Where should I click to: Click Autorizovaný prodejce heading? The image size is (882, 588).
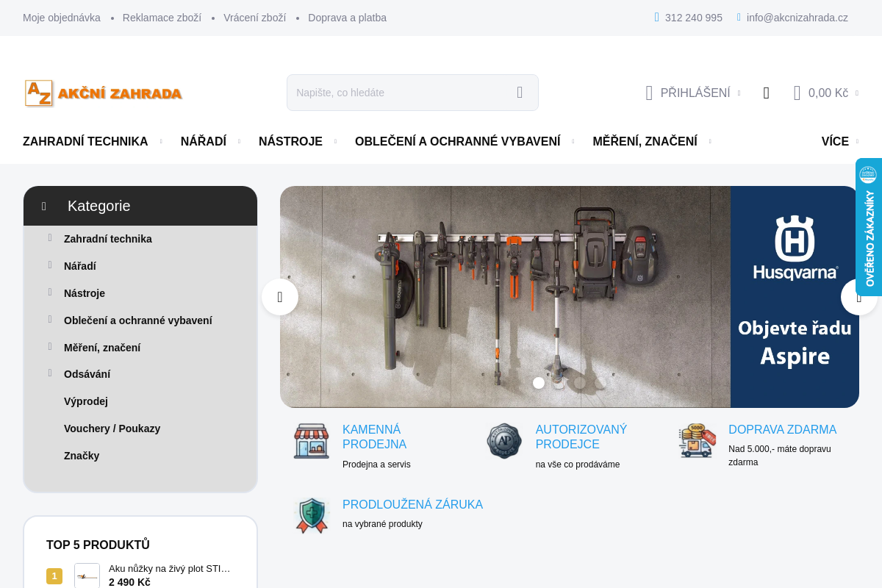pos(581,437)
